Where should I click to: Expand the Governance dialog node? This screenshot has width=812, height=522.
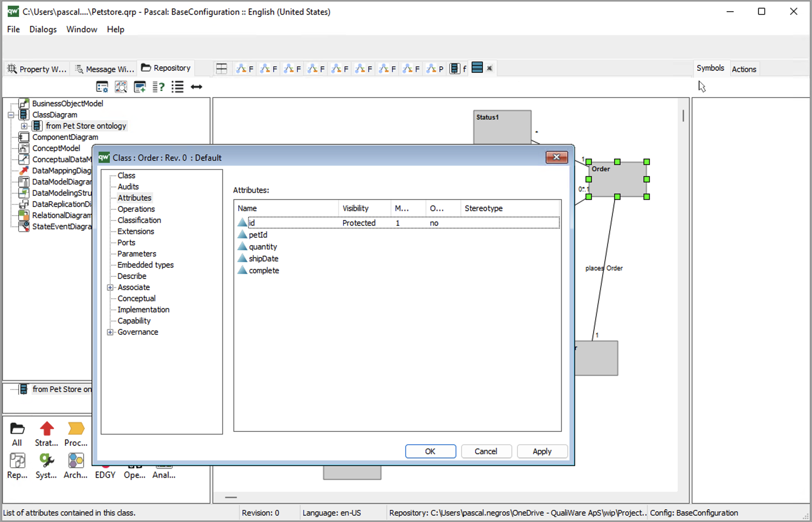pos(110,332)
